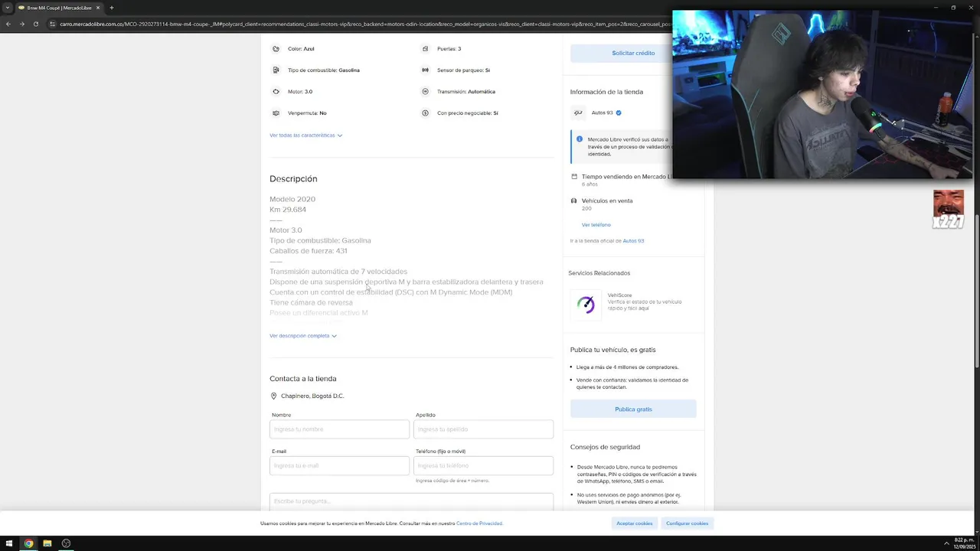This screenshot has height=551, width=980.
Task: Click the Apellido input field
Action: pyautogui.click(x=483, y=429)
